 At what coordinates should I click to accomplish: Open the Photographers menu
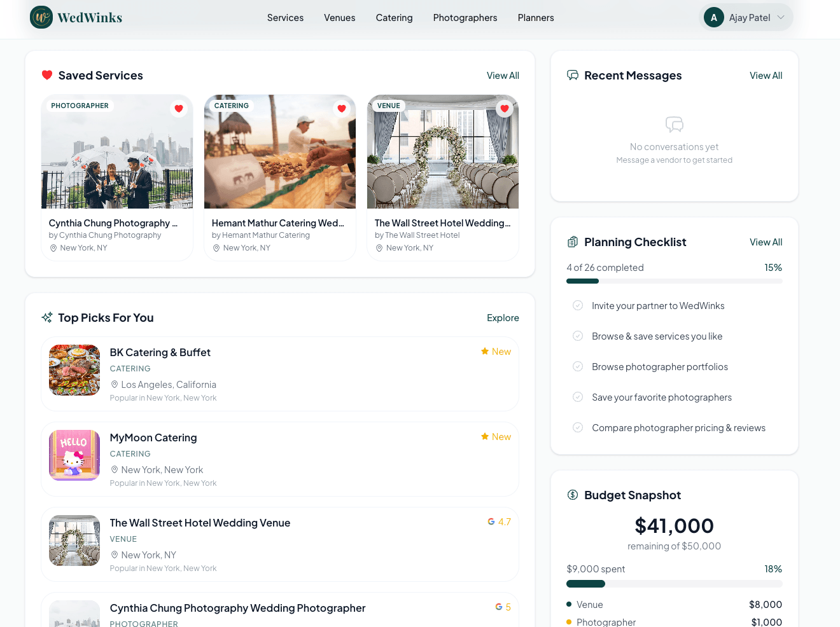click(465, 18)
